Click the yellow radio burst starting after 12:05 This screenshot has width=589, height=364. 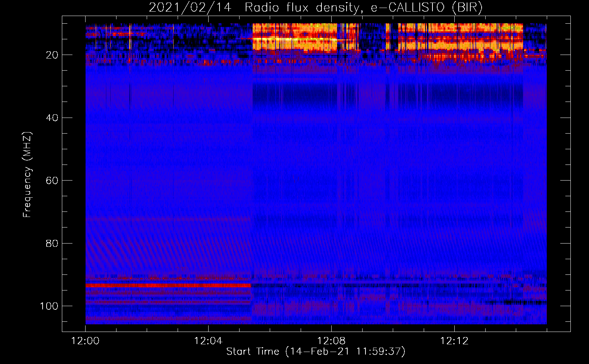pos(295,38)
